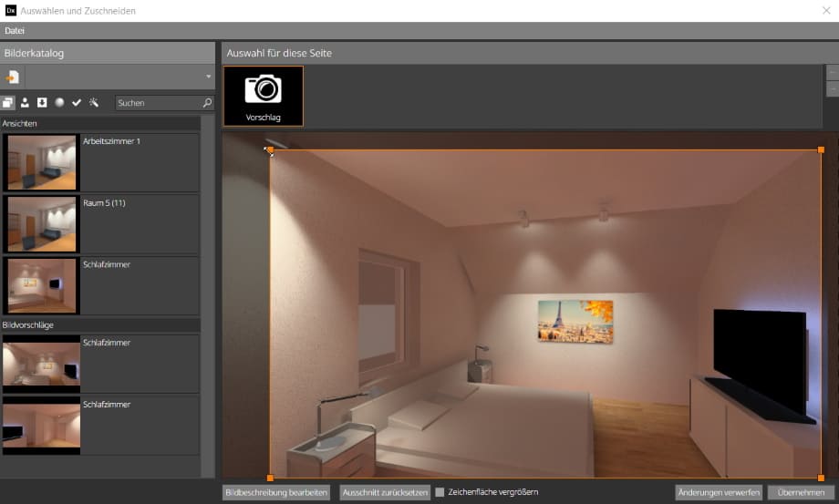Image resolution: width=839 pixels, height=504 pixels.
Task: Click the download arrow filter icon
Action: 42,103
